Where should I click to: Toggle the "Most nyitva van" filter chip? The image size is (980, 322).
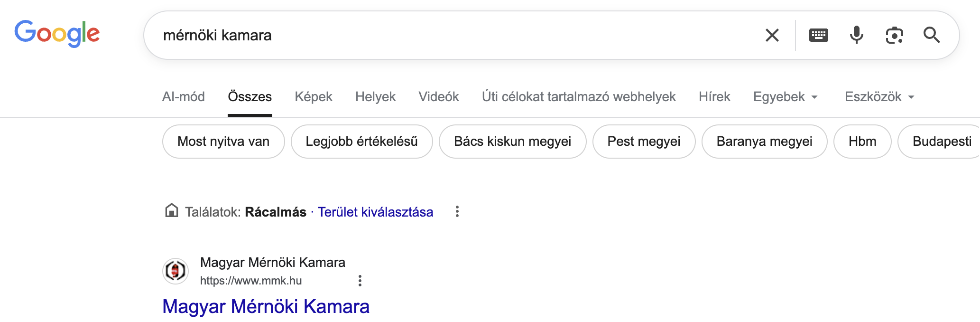[x=223, y=142]
